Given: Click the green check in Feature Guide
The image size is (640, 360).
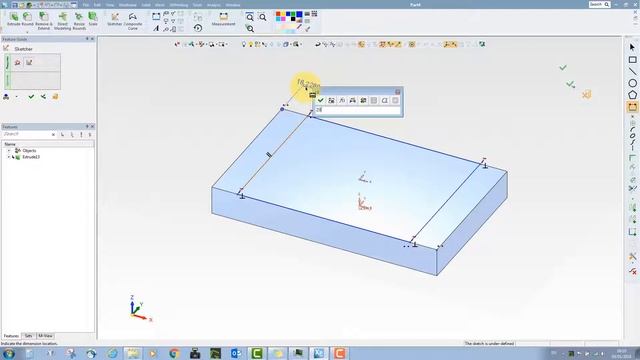Looking at the screenshot, I should [31, 97].
